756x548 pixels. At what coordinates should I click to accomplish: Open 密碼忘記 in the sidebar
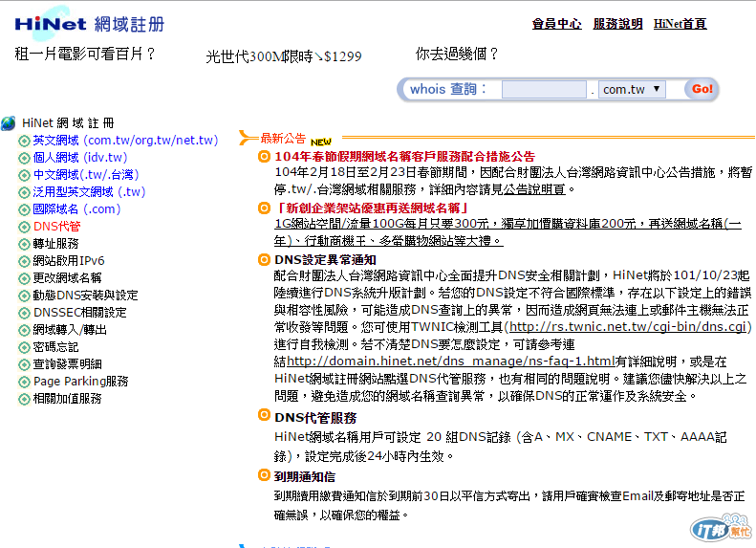coord(55,347)
